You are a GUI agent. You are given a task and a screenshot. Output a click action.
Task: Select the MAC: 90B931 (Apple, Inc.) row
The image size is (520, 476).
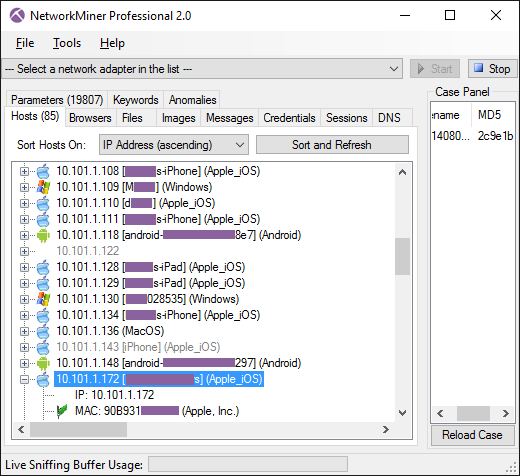[x=157, y=411]
